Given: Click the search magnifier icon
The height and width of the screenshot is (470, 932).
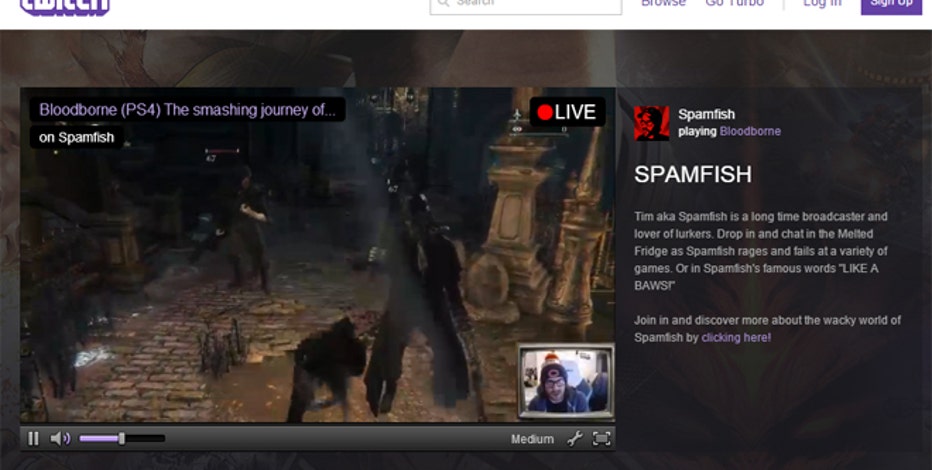Looking at the screenshot, I should tap(443, 3).
